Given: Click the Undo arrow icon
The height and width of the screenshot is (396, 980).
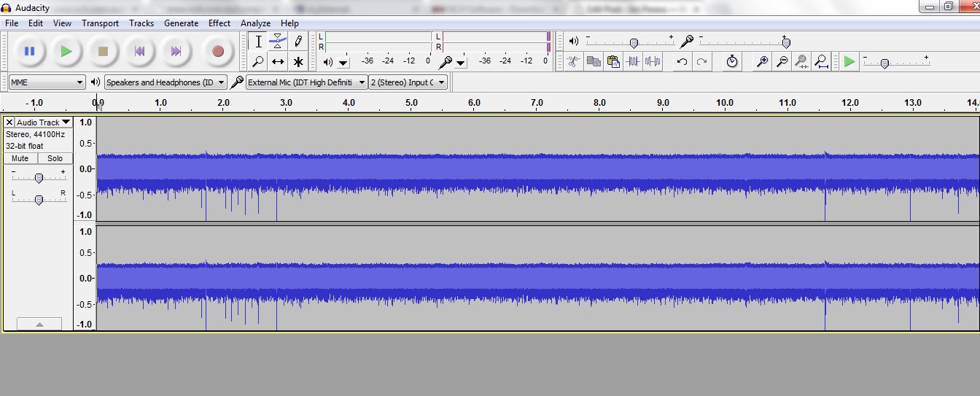Looking at the screenshot, I should pos(682,62).
